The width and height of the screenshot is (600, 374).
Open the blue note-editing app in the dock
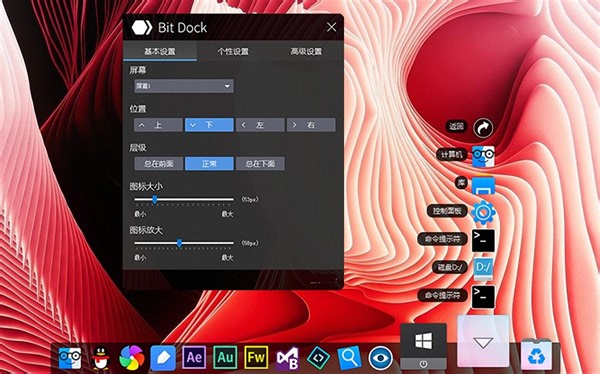(163, 358)
